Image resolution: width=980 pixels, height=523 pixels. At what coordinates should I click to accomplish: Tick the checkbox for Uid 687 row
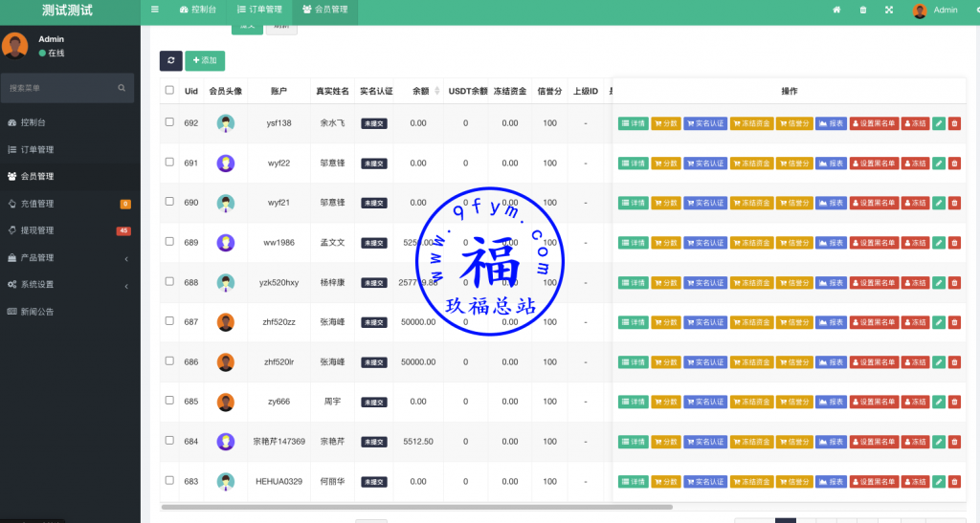point(169,322)
